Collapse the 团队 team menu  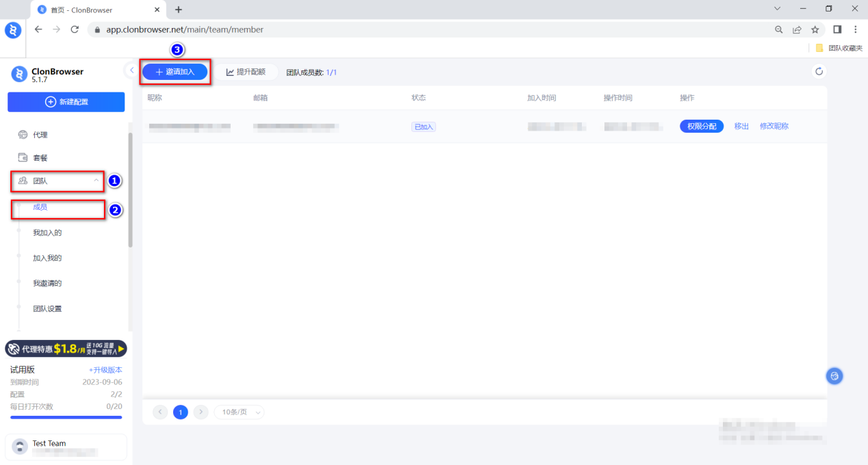coord(58,181)
